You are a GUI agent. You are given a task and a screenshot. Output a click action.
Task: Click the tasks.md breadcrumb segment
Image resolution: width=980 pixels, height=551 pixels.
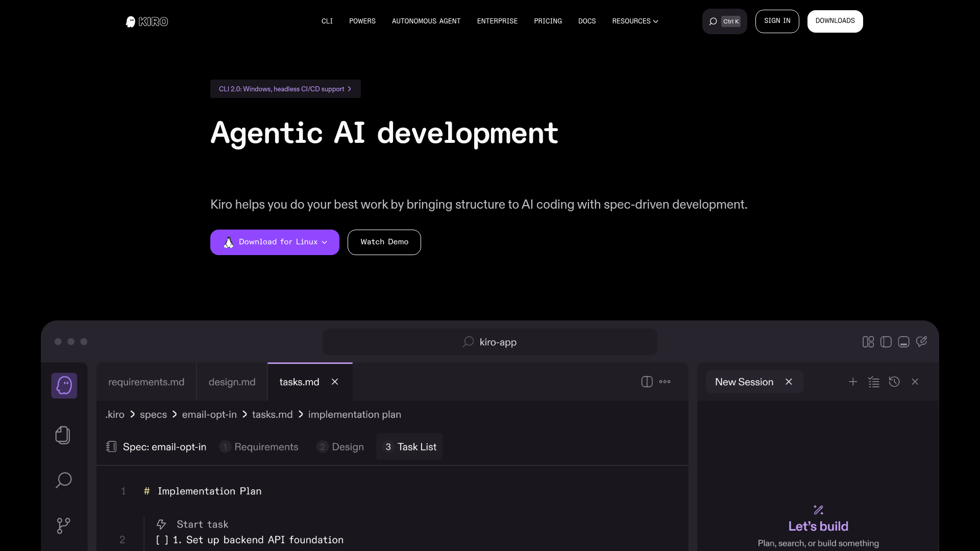pos(273,415)
